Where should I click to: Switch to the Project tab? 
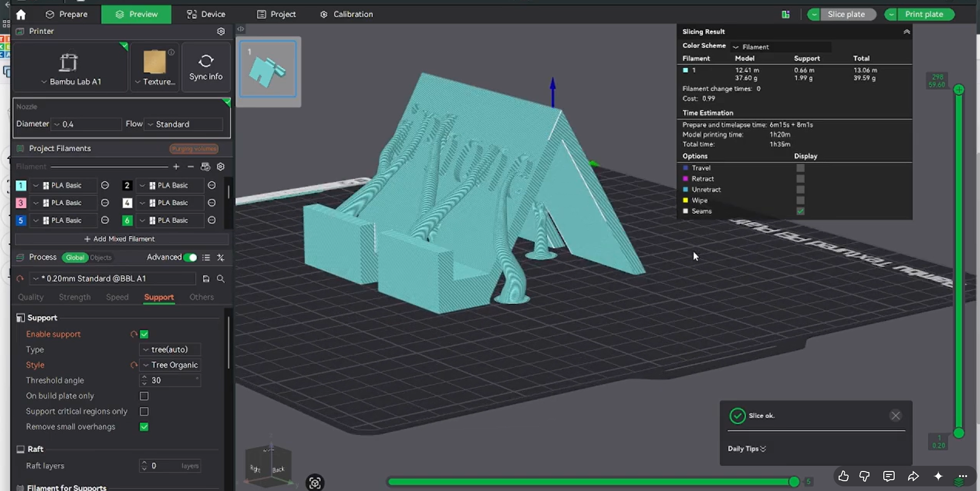point(276,14)
